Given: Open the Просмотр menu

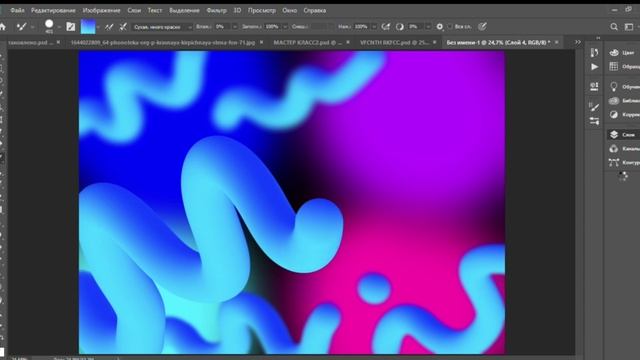Looking at the screenshot, I should point(262,10).
